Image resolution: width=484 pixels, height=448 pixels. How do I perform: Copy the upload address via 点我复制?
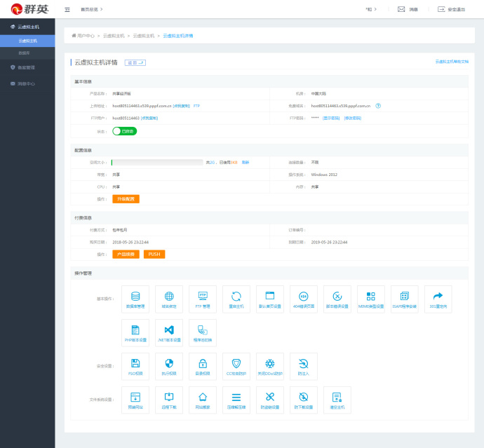[182, 106]
